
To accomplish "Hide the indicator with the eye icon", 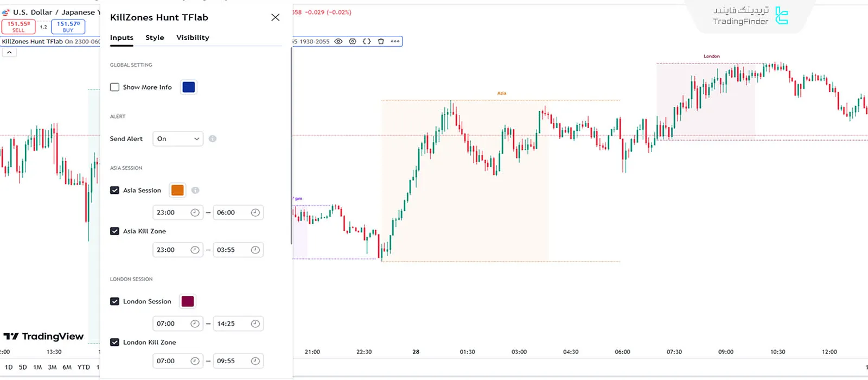I will (339, 41).
